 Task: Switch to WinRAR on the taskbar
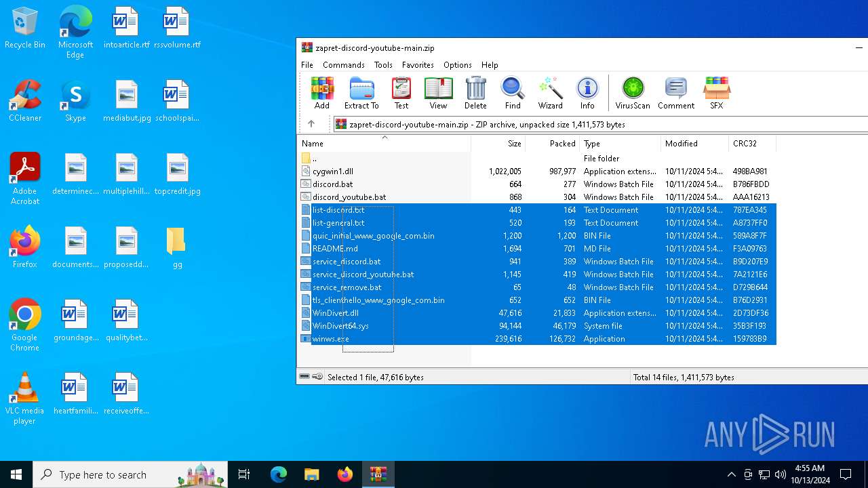378,474
